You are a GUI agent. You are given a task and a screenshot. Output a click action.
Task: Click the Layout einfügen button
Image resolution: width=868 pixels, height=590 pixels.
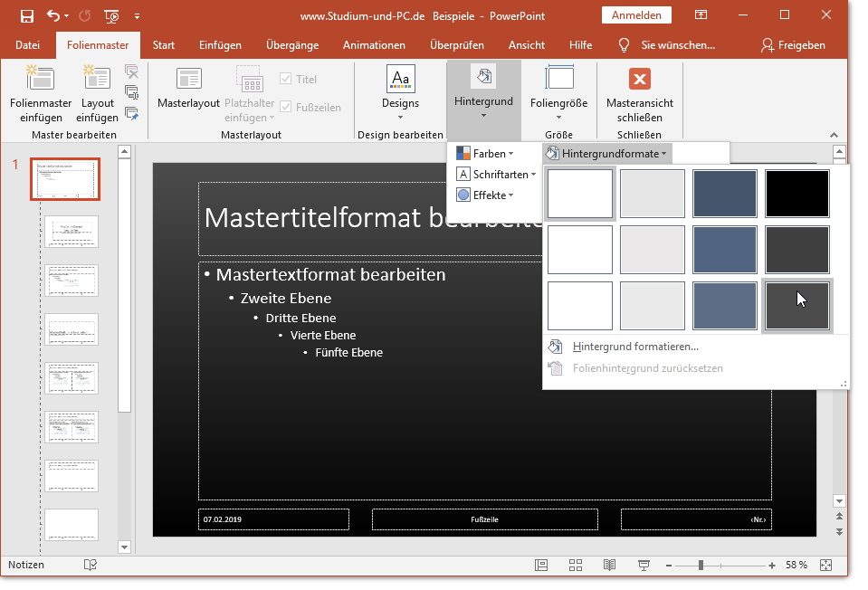pyautogui.click(x=98, y=94)
